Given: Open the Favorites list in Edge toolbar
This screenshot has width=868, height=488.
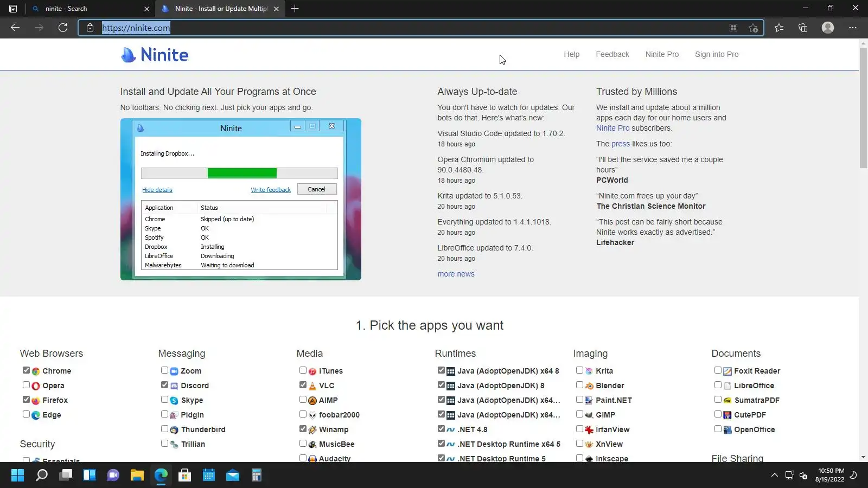Looking at the screenshot, I should [x=779, y=28].
